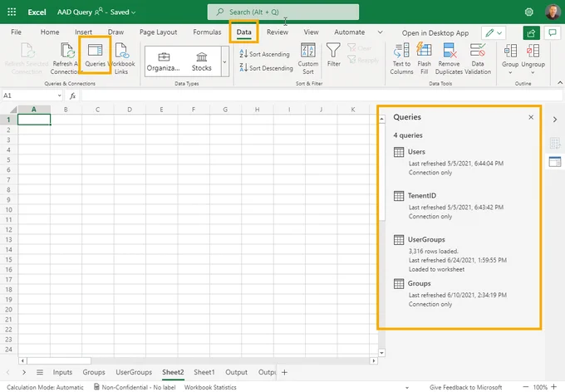Click Give Feedback to Microsoft
The width and height of the screenshot is (565, 392).
[x=465, y=387]
